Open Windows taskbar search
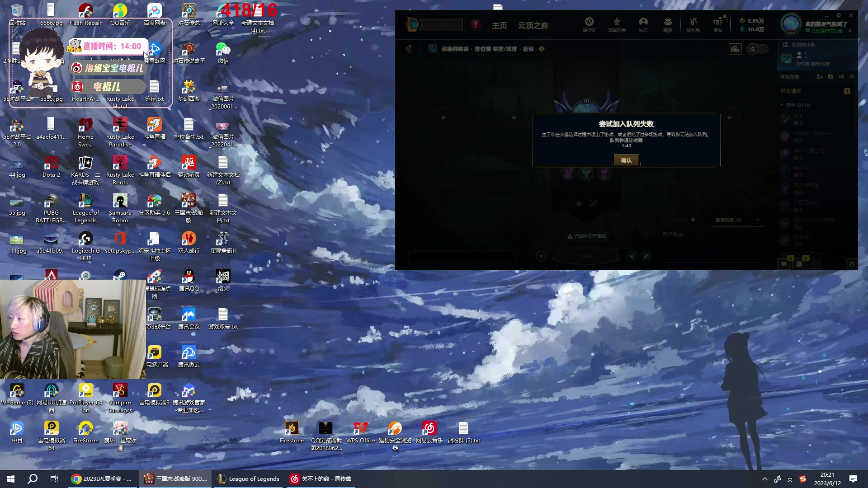The height and width of the screenshot is (488, 868). (x=33, y=479)
